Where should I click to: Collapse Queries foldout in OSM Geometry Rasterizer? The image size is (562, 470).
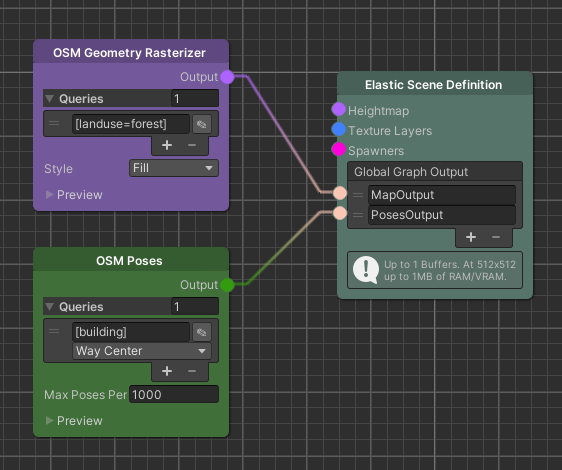point(50,99)
